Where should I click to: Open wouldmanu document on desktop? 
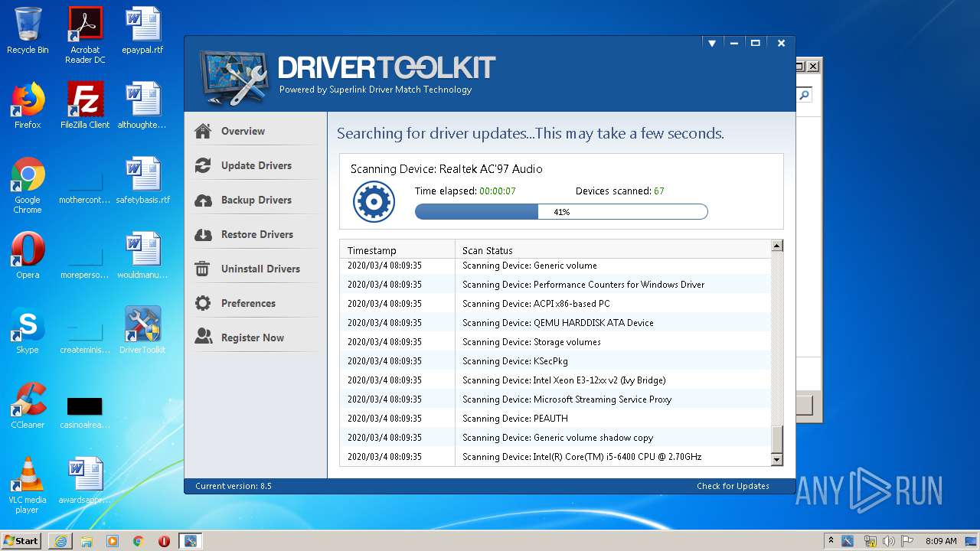click(x=143, y=256)
